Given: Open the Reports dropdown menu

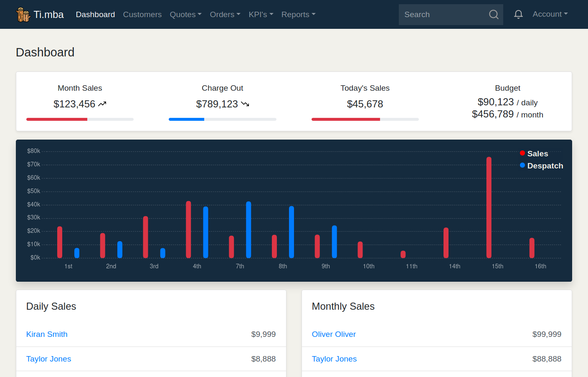Looking at the screenshot, I should coord(298,15).
